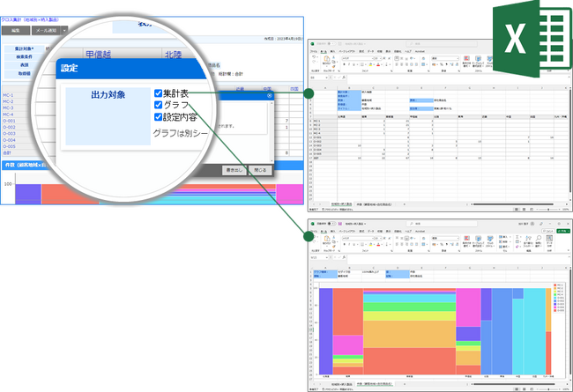Screen dimensions: 573x392
Task: Click Borders icon in lower Excel ribbon
Action: click(x=362, y=244)
